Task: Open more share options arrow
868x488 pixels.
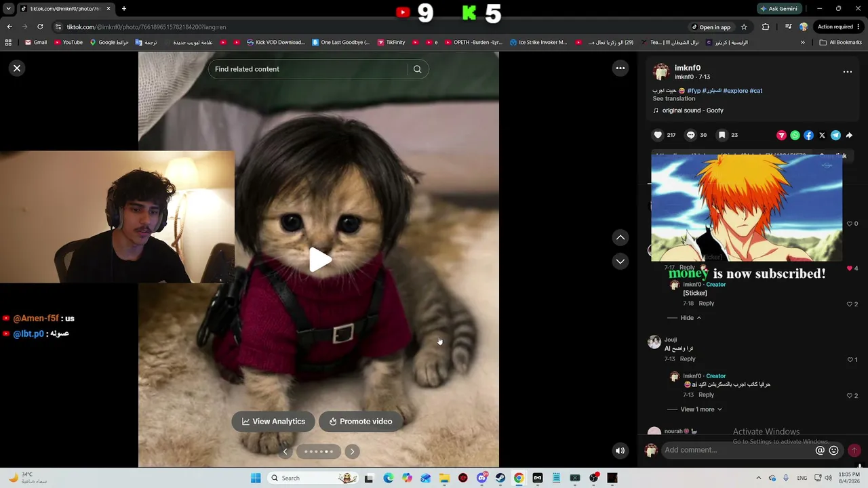Action: pyautogui.click(x=849, y=136)
